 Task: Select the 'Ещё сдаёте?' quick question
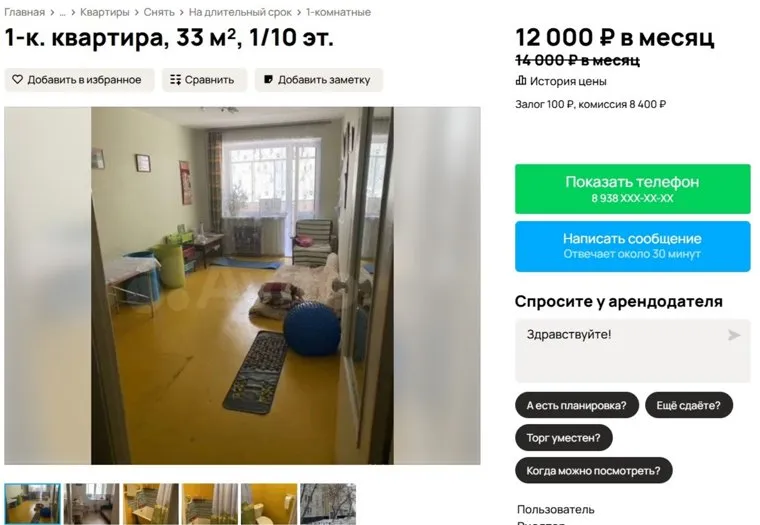689,405
